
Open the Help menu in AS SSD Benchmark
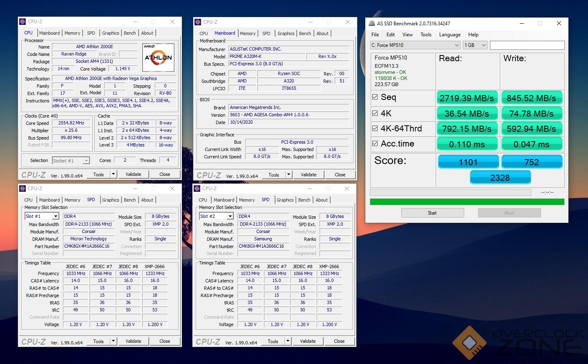tap(473, 35)
